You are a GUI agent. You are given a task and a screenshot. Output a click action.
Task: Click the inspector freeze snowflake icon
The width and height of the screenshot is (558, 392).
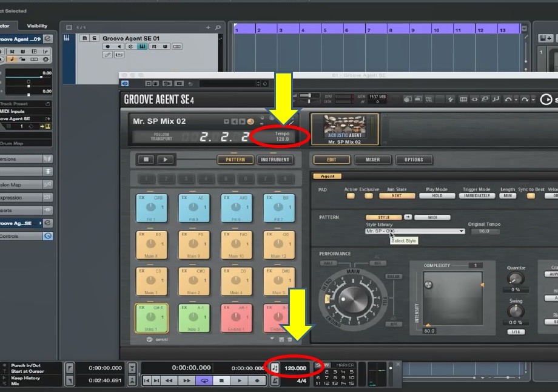45,59
